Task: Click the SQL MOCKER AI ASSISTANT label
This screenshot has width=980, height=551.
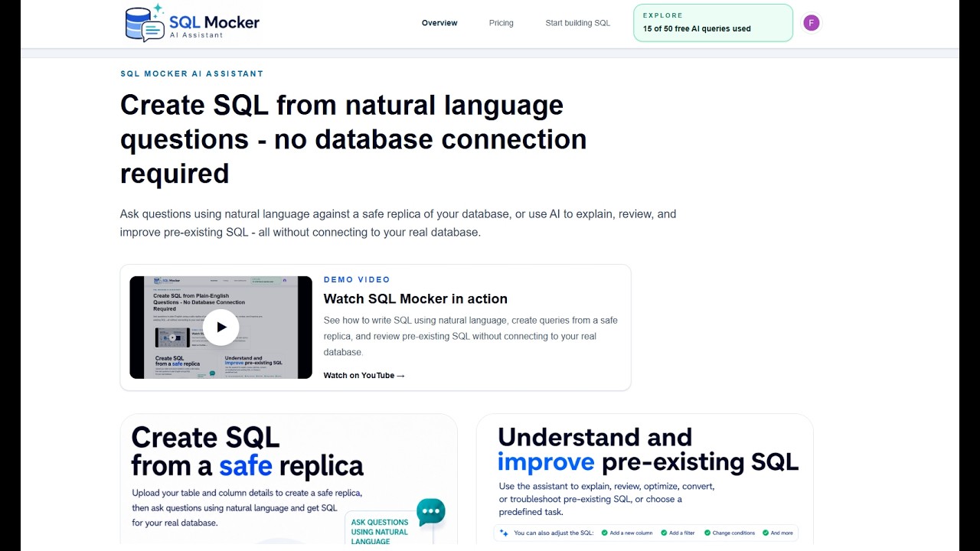Action: coord(192,74)
